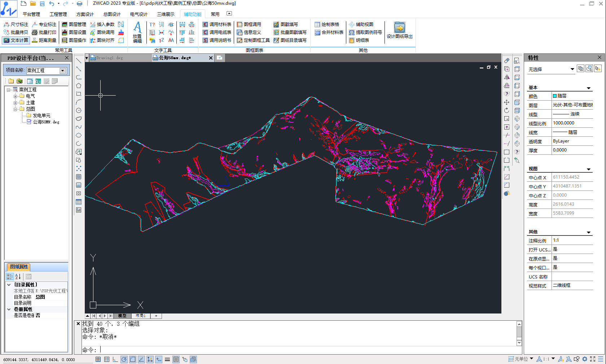Click the 设计图纸导出 export icon
This screenshot has height=364, width=606.
point(399,28)
